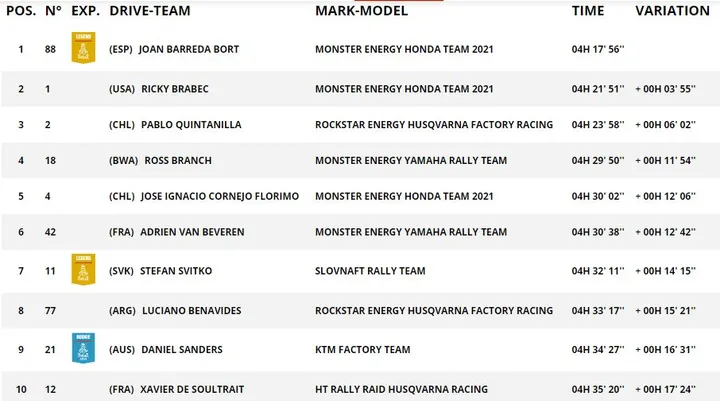Click HT Rally Raid Husqvarna Racing
This screenshot has width=720, height=401.
coord(401,389)
